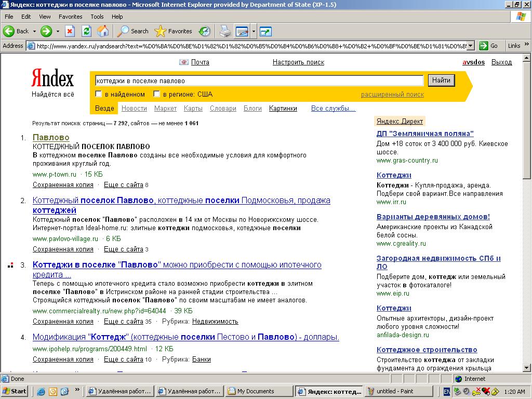The height and width of the screenshot is (399, 532).
Task: Open the расширенный поиск link
Action: coord(392,95)
